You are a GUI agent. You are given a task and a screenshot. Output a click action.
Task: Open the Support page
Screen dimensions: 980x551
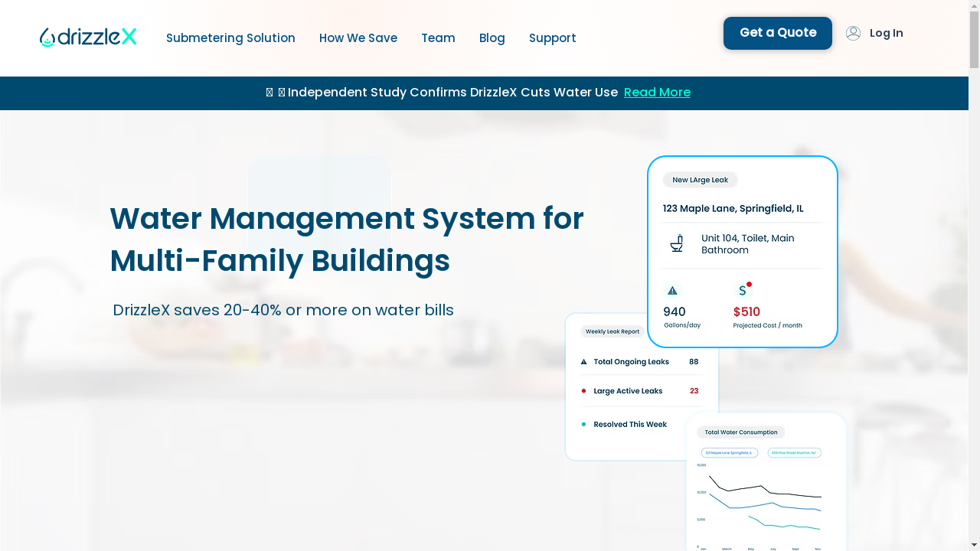553,38
